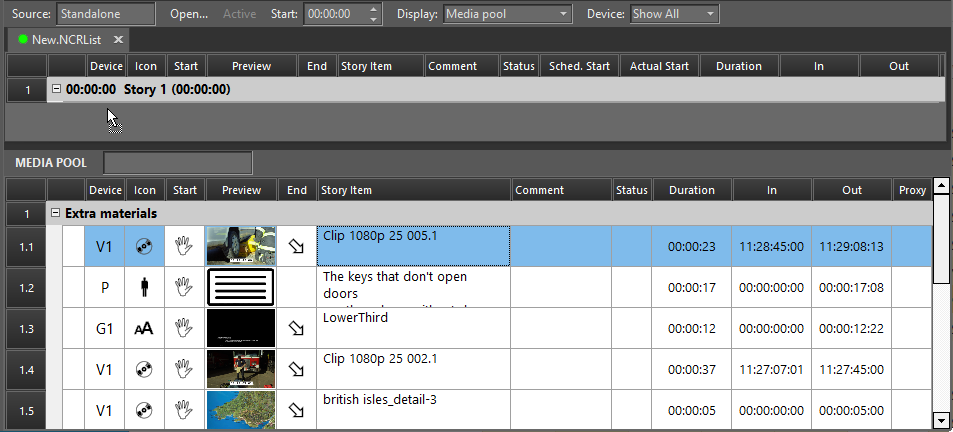Click the disc icon in row 1.1
The width and height of the screenshot is (953, 432).
[x=145, y=246]
